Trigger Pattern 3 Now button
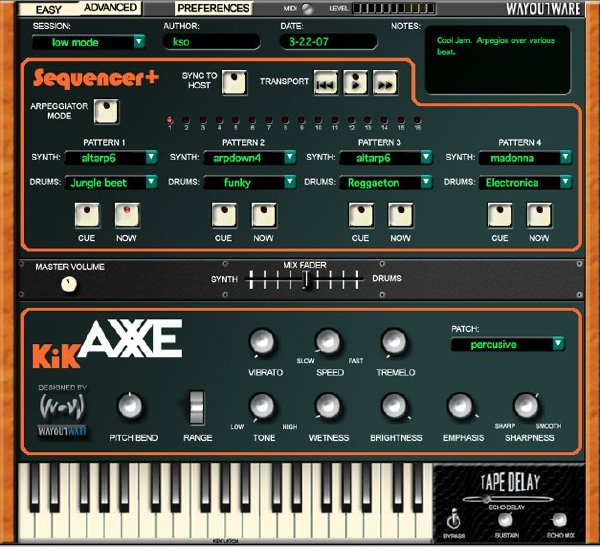The width and height of the screenshot is (600, 547). (x=401, y=215)
